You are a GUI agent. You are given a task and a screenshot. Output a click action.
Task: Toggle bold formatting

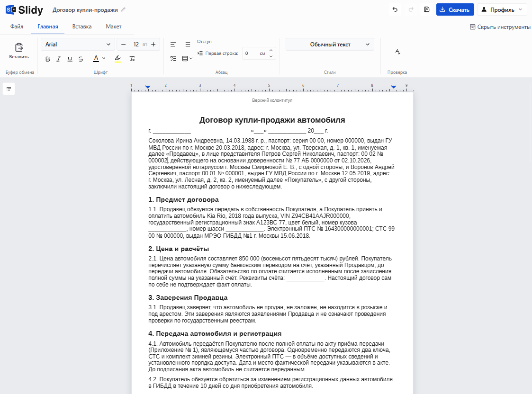tap(47, 59)
